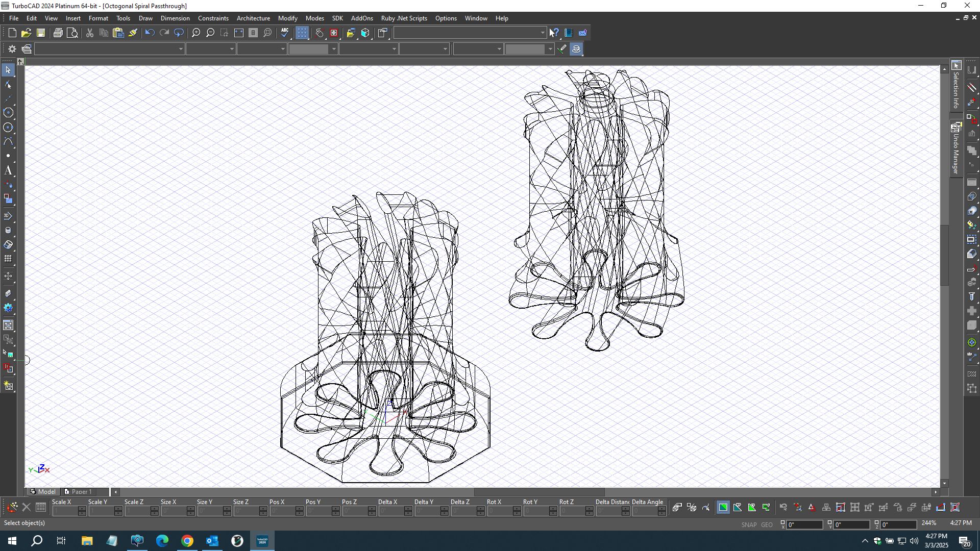980x551 pixels.
Task: Switch to the Paper 1 tab
Action: click(78, 492)
